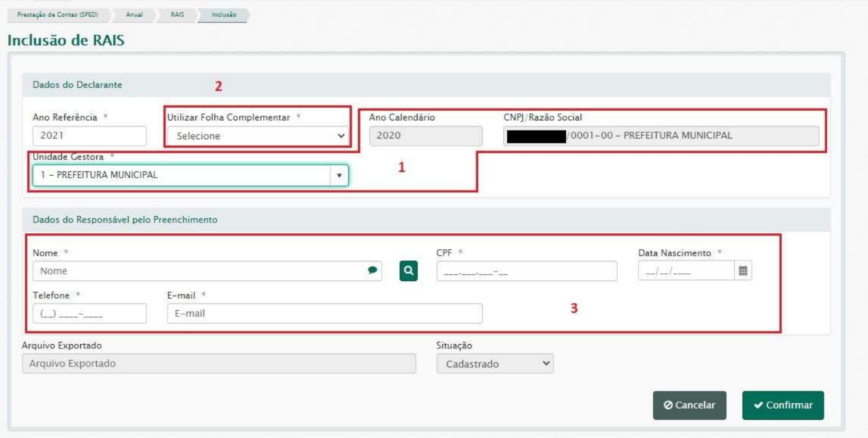Focus the E-mail text field

324,314
